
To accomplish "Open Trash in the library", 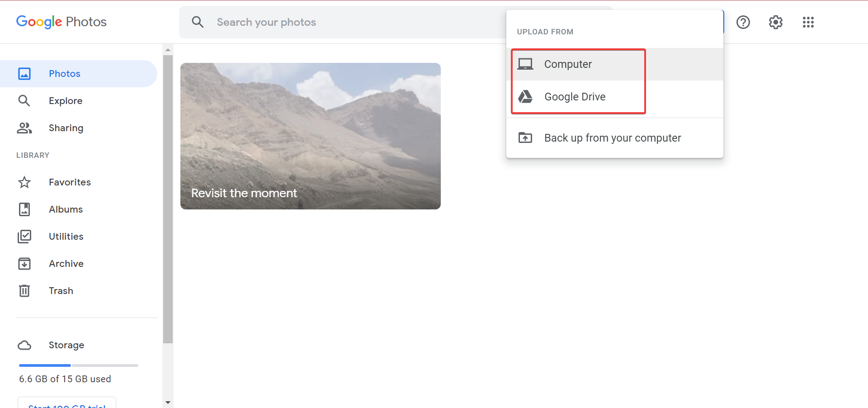I will [x=79, y=291].
